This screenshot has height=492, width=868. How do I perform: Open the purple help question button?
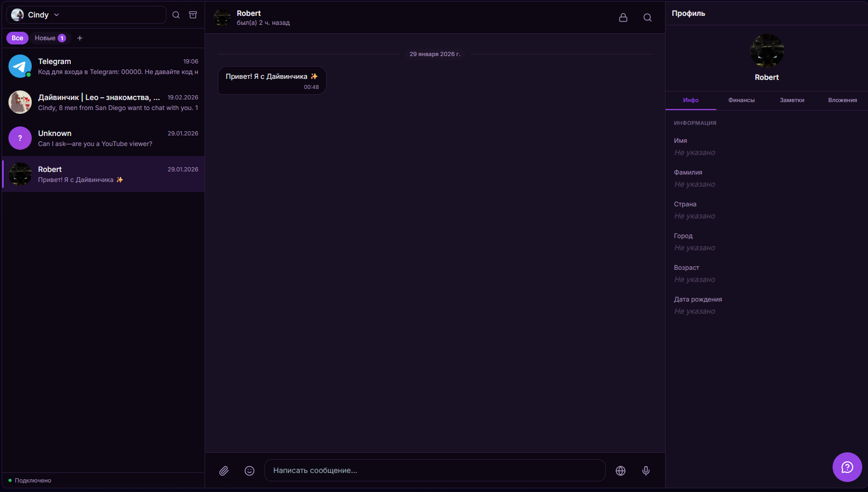click(x=847, y=467)
